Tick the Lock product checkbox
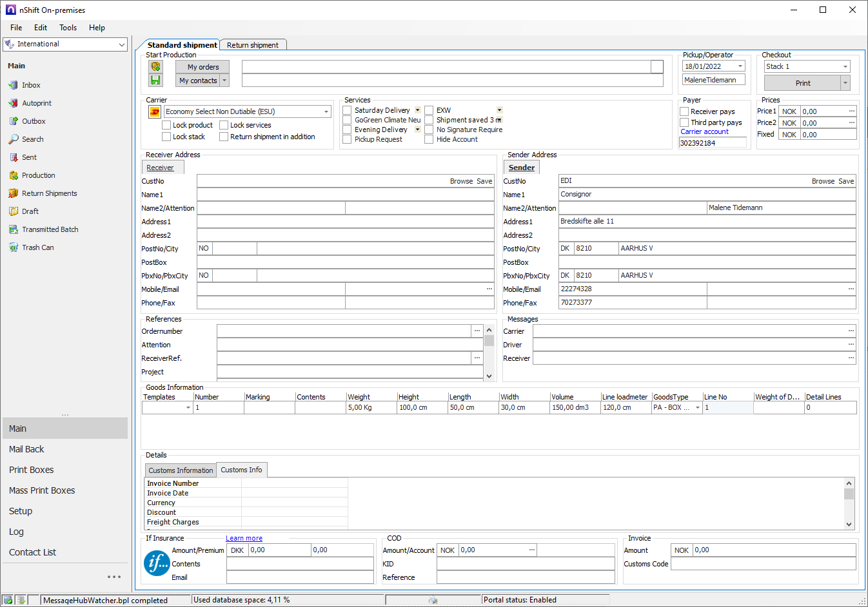 166,125
